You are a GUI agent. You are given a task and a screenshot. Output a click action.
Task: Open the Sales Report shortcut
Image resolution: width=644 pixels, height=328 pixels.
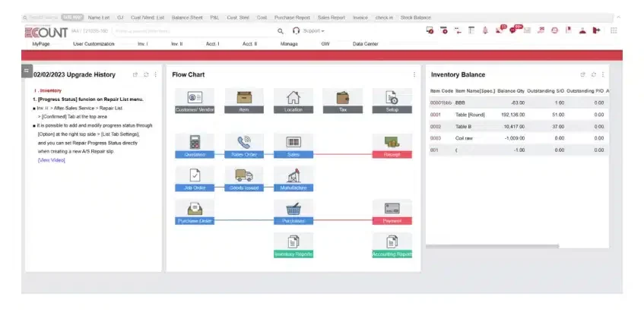(332, 17)
